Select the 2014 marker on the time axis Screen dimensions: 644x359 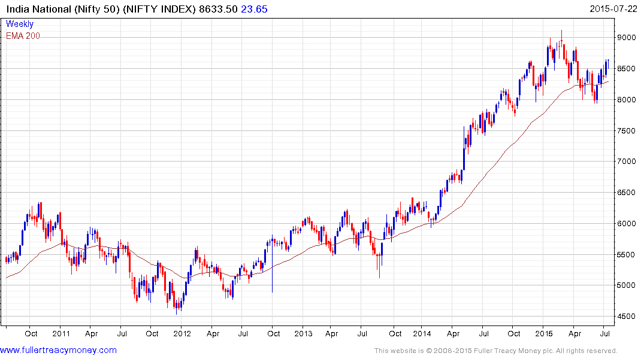click(424, 333)
